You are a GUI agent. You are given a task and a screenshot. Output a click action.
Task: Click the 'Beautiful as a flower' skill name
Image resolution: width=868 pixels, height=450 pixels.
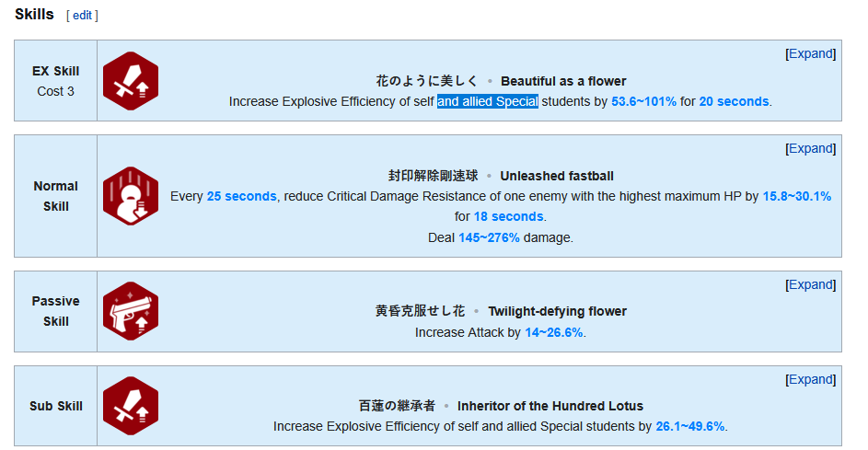pos(563,81)
